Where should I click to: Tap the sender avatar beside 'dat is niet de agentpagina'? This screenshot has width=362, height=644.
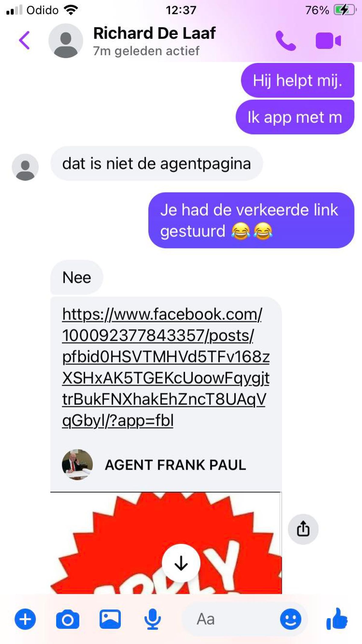(25, 167)
